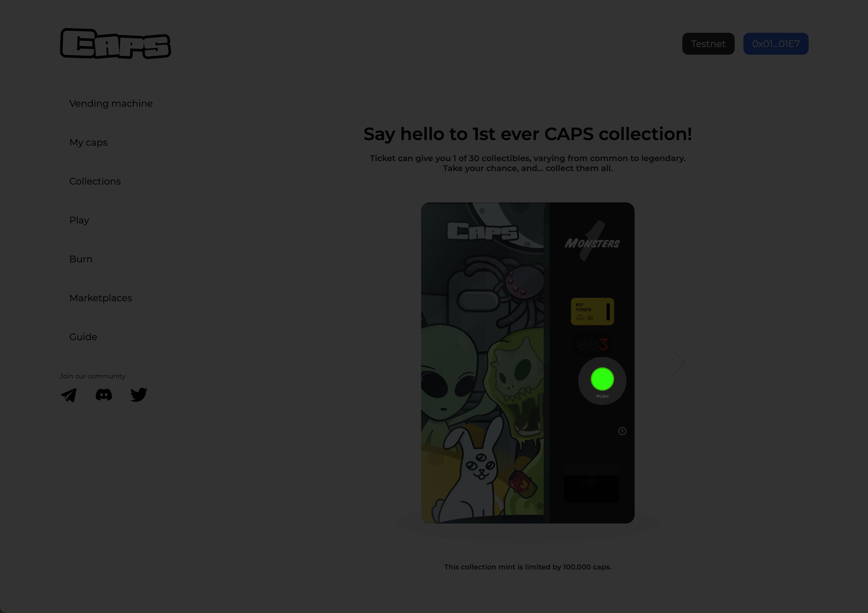Click the vending machine push button
This screenshot has height=613, width=868.
[x=602, y=379]
